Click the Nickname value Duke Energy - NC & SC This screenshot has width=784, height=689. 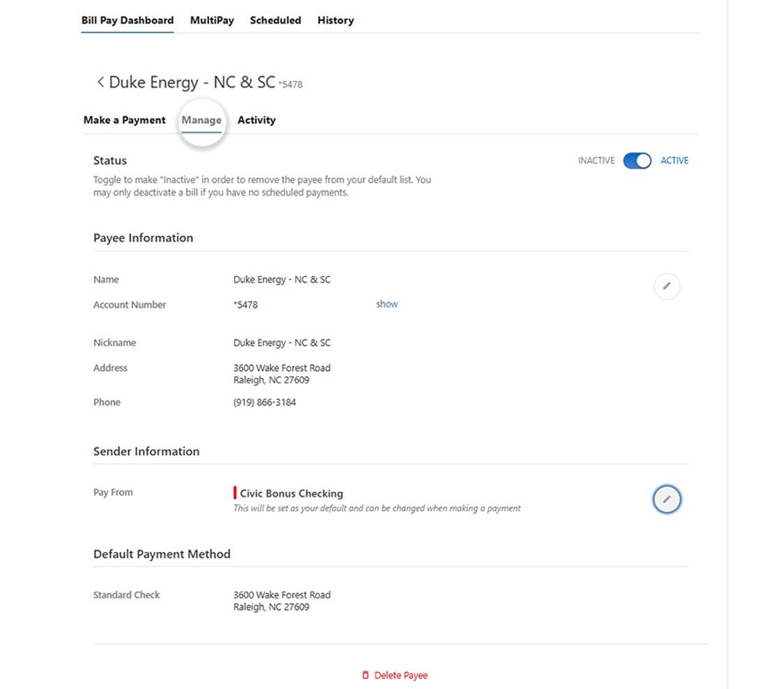(282, 343)
